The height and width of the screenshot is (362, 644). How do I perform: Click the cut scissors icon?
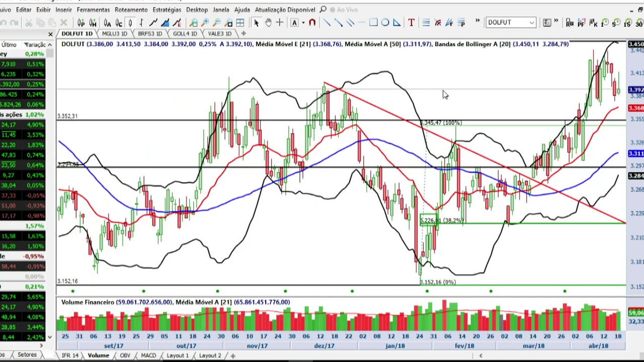coord(29,23)
